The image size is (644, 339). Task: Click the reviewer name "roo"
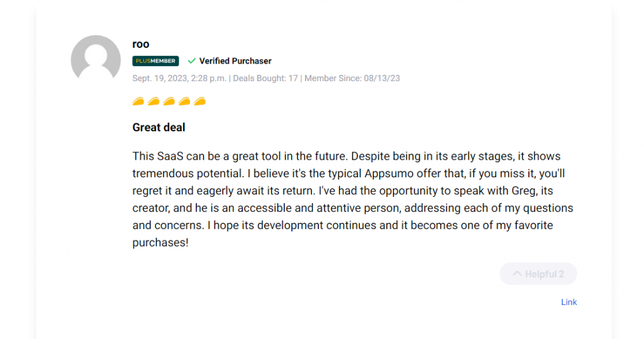click(x=141, y=44)
